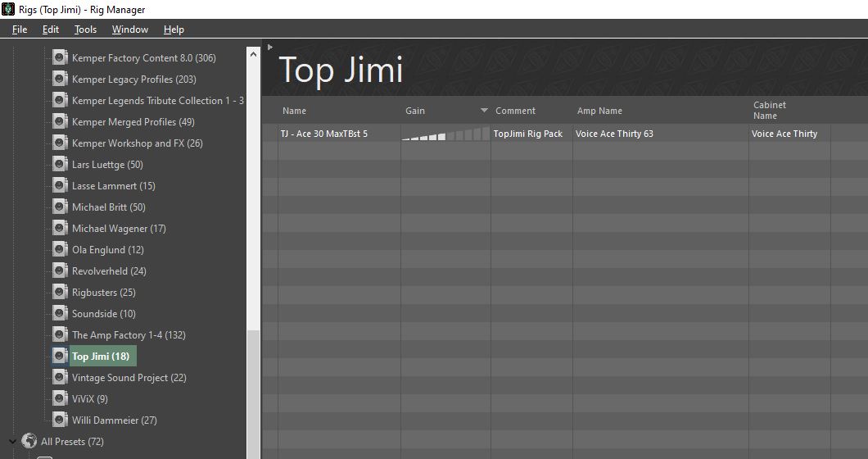Screen dimensions: 868x459
Task: Click the gain level bar of TJ - Ace 30
Action: point(445,134)
